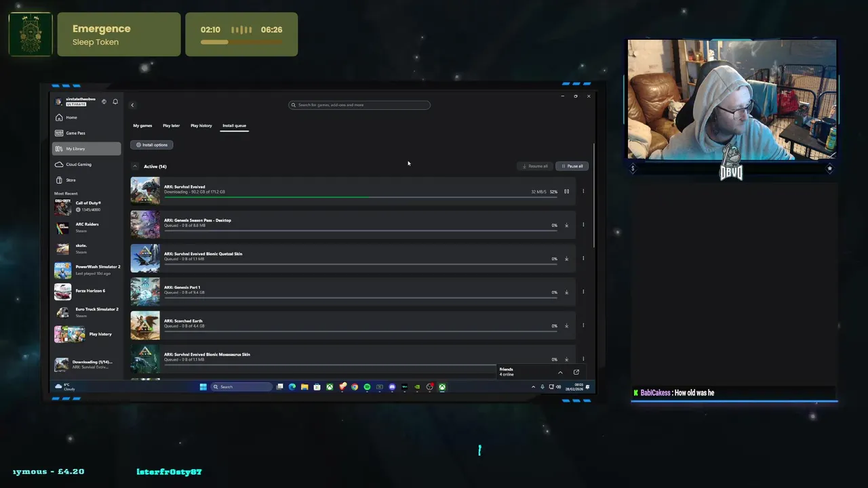
Task: Open Forza Horizon 6 in Most Recent
Action: (x=87, y=291)
